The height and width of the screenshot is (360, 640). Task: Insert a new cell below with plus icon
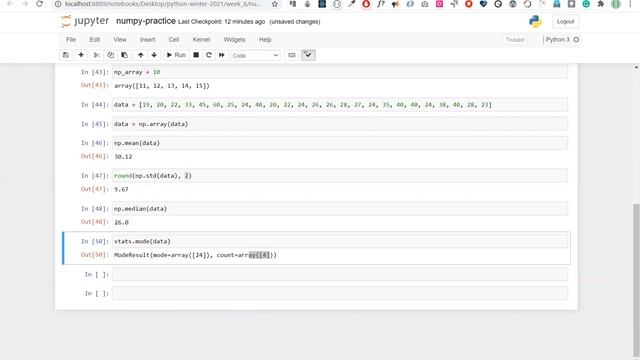coord(81,55)
